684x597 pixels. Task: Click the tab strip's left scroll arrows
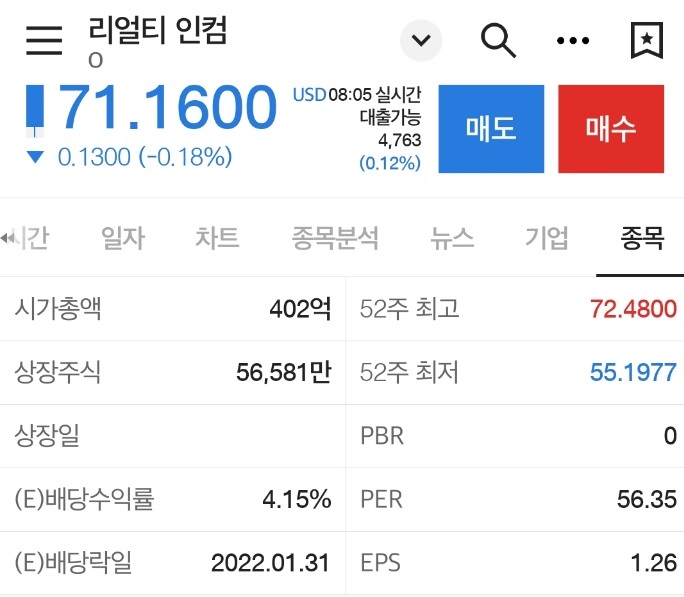[x=7, y=238]
